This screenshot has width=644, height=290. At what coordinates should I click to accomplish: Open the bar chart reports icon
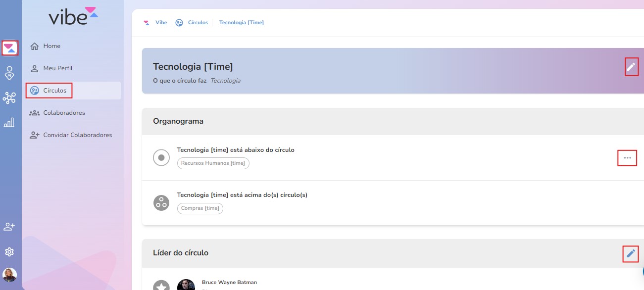[x=9, y=122]
